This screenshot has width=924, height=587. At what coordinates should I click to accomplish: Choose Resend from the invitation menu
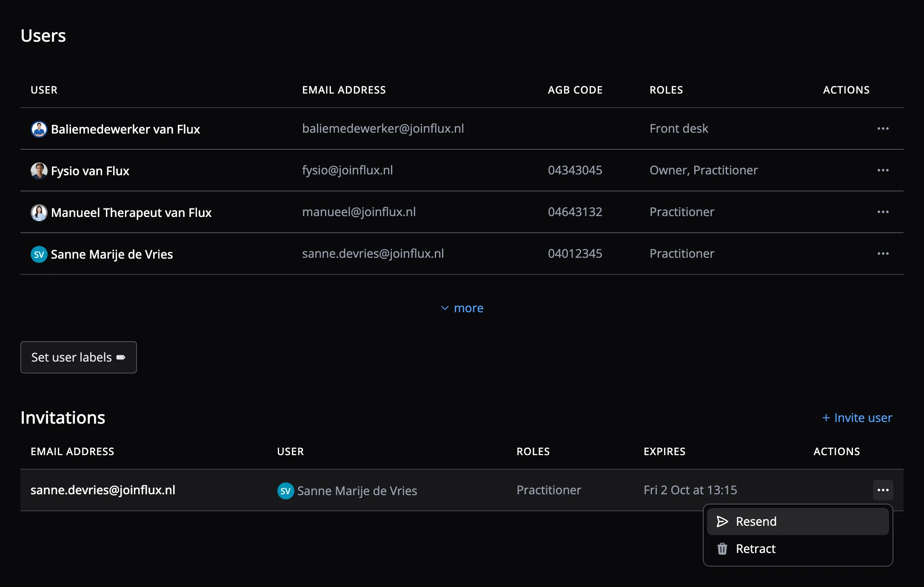click(x=798, y=521)
